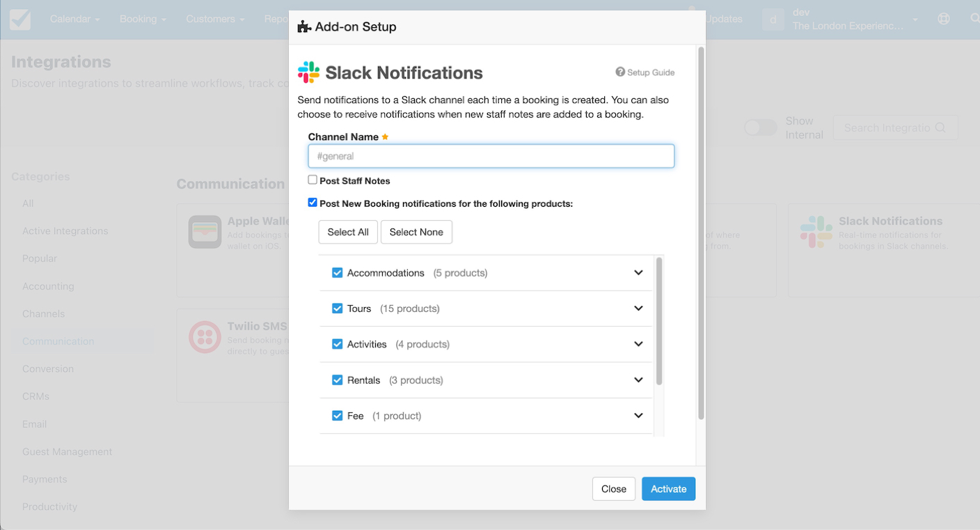Click the Search Integrations field in background
This screenshot has width=980, height=530.
point(895,128)
